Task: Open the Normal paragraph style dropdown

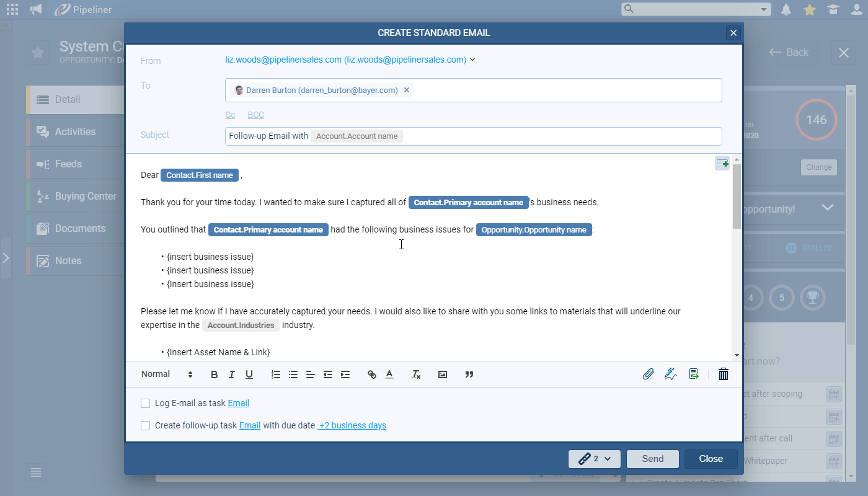Action: click(167, 374)
